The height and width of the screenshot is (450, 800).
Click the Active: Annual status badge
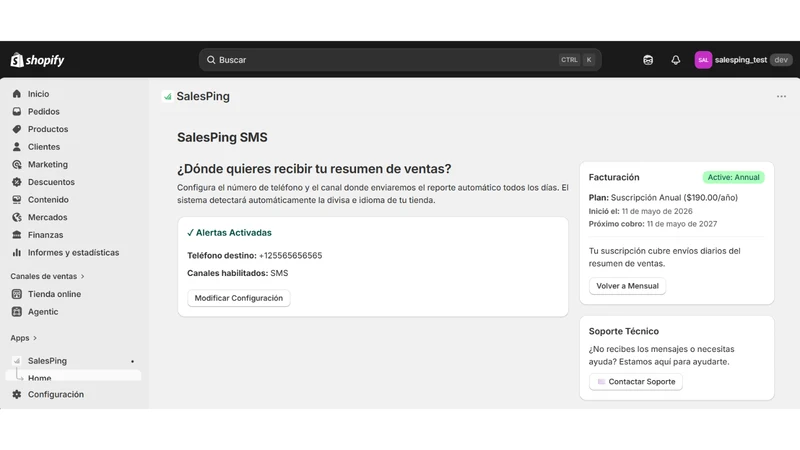(733, 177)
